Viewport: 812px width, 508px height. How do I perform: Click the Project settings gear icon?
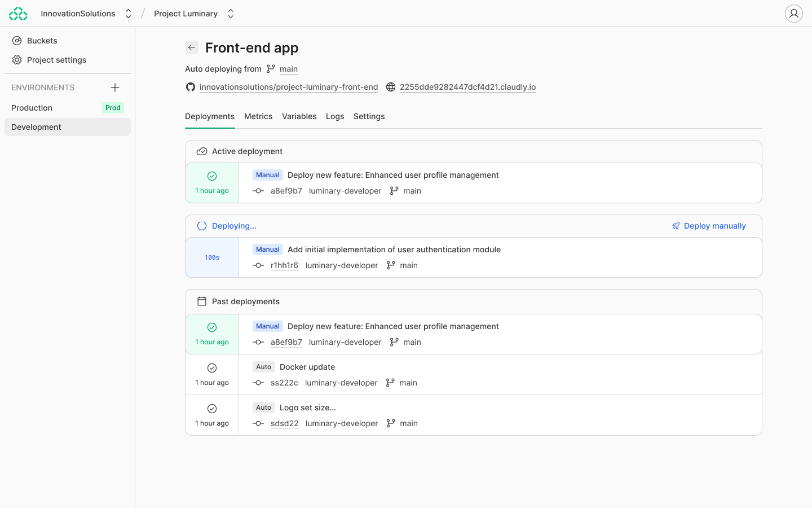coord(17,60)
